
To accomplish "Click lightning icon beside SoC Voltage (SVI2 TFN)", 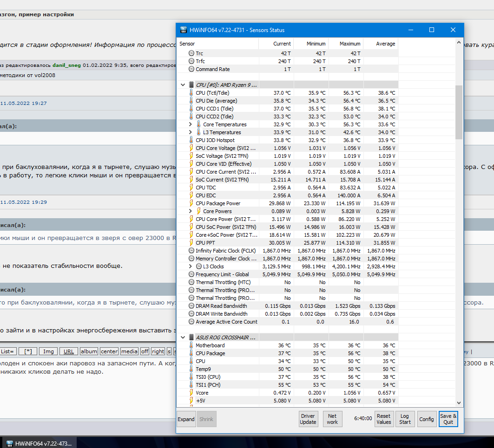I will 191,156.
